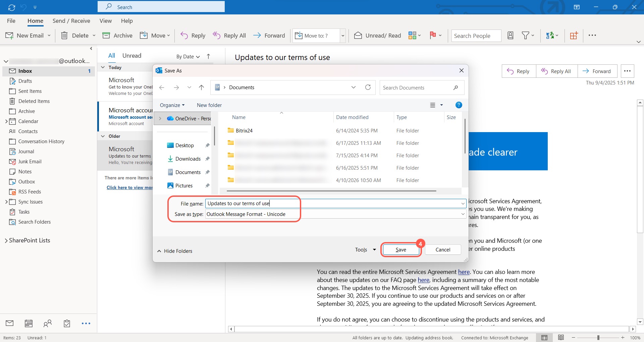Open the Send / Receive ribbon tab
The width and height of the screenshot is (644, 342).
pos(71,21)
